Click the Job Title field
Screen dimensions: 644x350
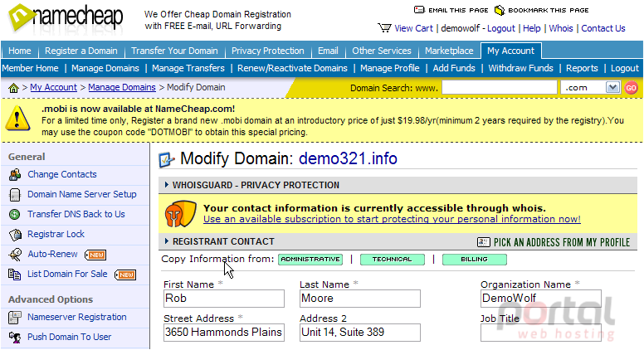541,333
